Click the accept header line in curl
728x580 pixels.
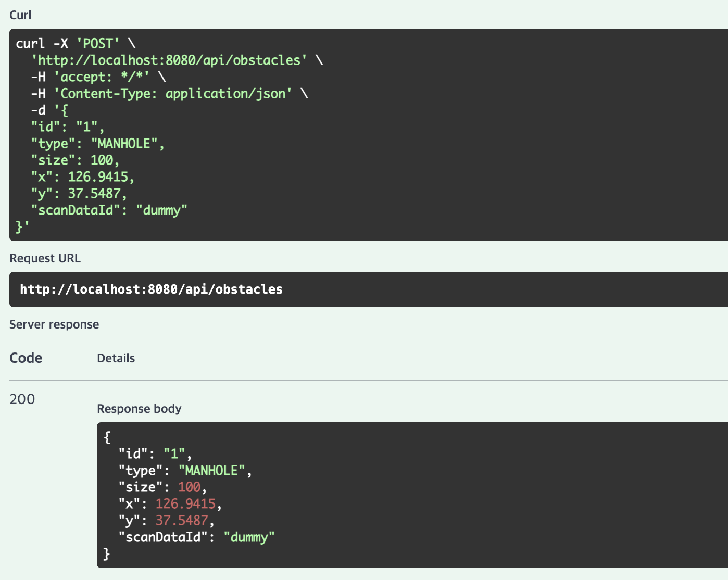point(98,77)
